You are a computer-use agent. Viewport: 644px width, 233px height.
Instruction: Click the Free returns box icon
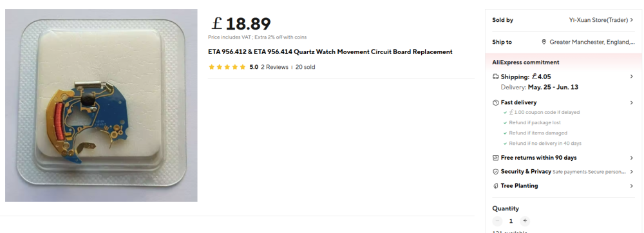click(x=496, y=158)
